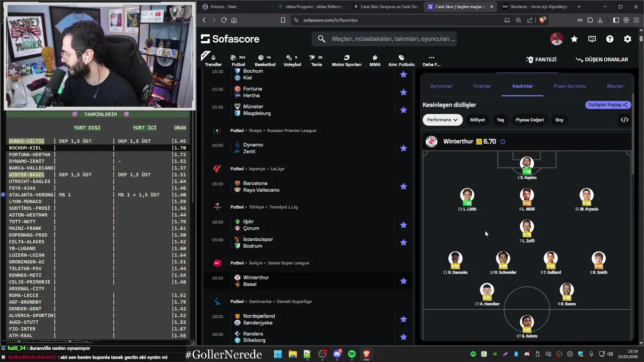The height and width of the screenshot is (362, 644).
Task: Select Trendler sport category
Action: tap(213, 61)
